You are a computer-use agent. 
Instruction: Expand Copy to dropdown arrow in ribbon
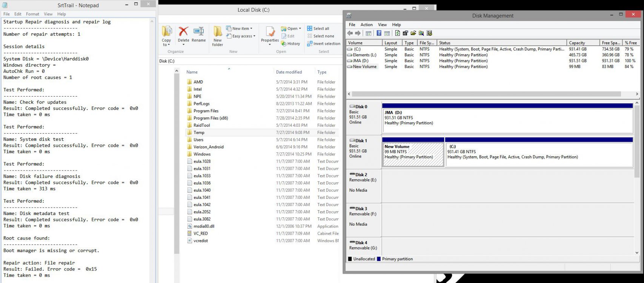tap(169, 45)
